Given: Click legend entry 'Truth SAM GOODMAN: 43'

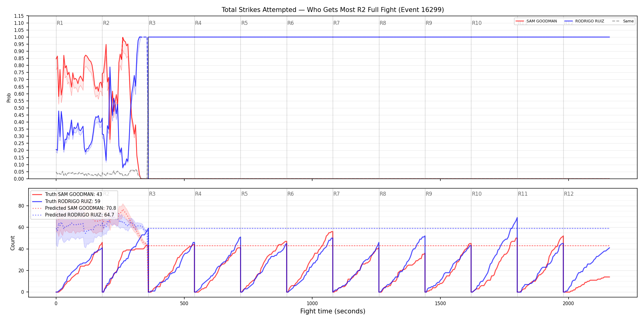Looking at the screenshot, I should 73,194.
